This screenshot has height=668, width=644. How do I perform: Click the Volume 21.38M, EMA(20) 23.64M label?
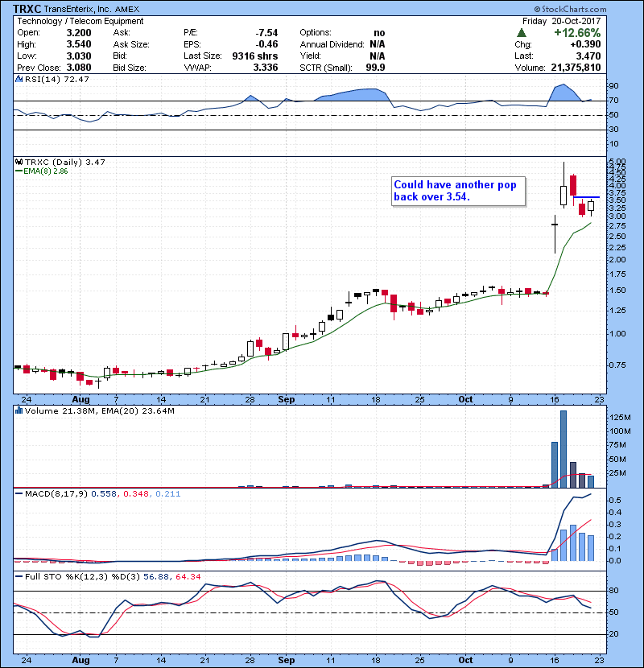100,410
